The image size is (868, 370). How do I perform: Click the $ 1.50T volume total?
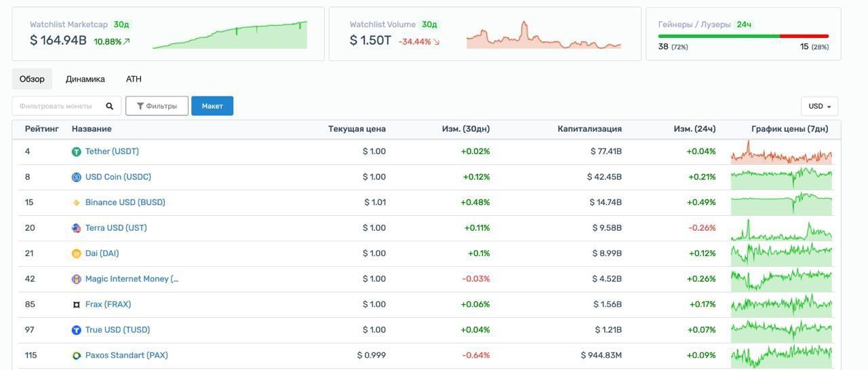pos(370,41)
